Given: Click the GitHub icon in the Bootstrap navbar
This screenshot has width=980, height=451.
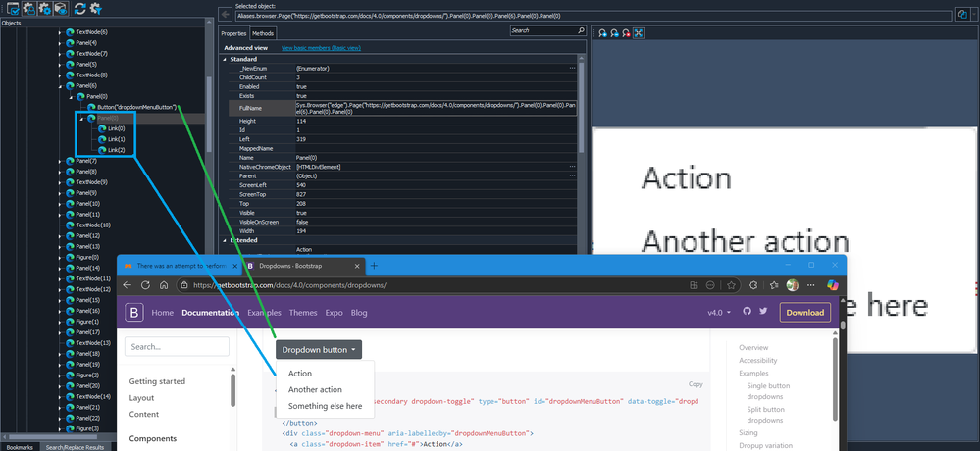Looking at the screenshot, I should click(746, 312).
